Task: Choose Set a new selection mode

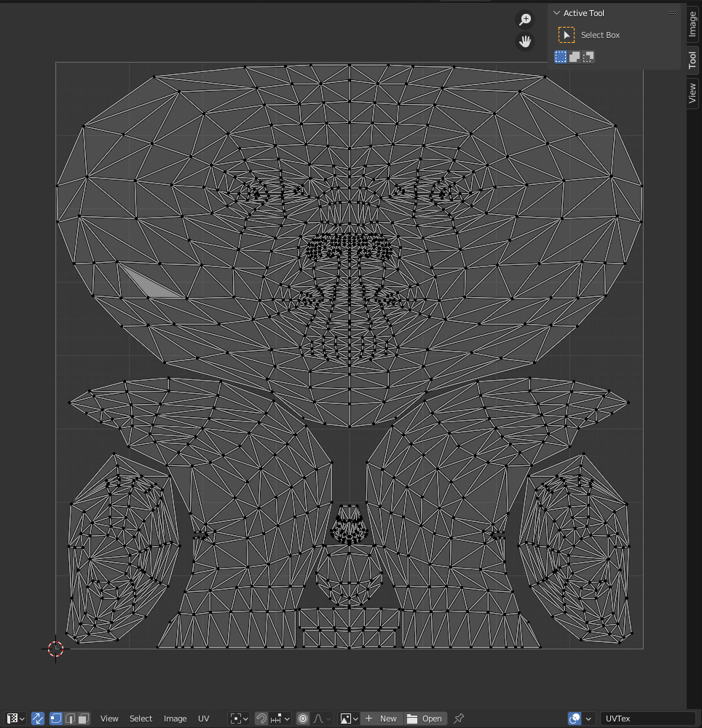Action: point(561,57)
